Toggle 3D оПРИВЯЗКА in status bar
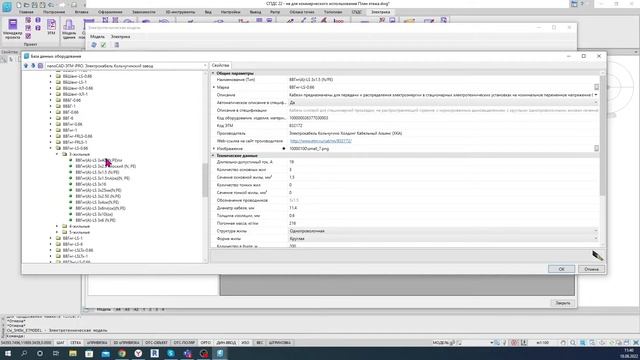Image resolution: width=640 pixels, height=360 pixels. point(126,342)
